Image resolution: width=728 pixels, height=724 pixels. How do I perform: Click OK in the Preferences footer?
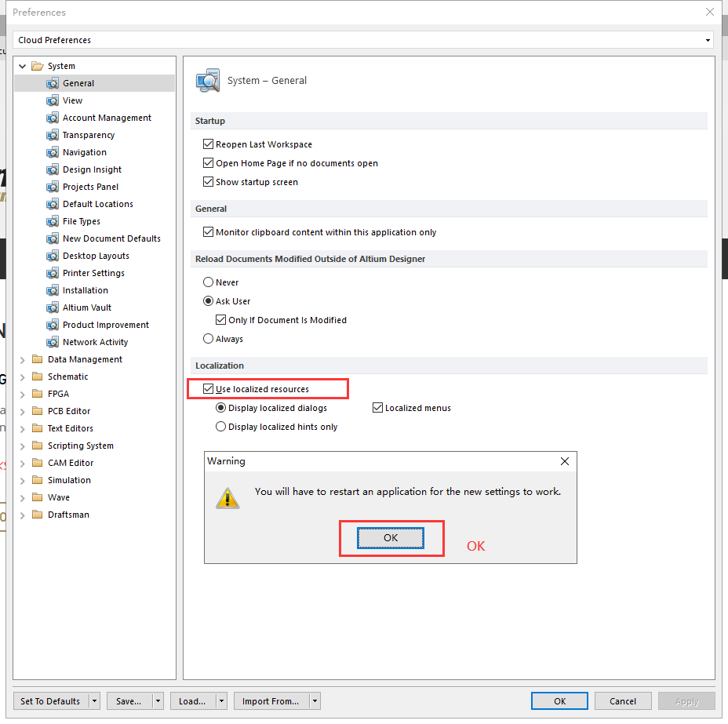pos(559,700)
